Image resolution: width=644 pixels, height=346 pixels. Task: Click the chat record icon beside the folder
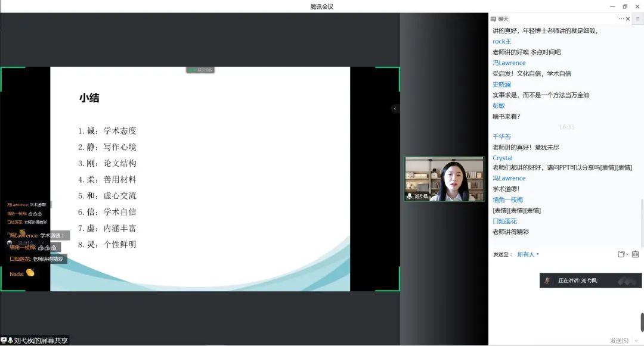635,254
